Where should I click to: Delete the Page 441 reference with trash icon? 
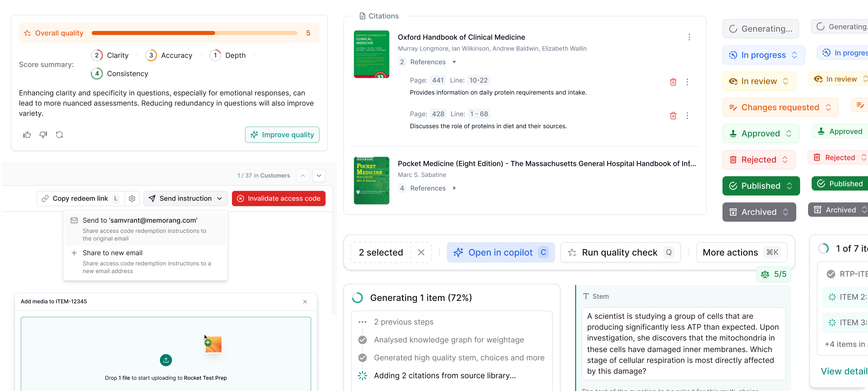tap(673, 82)
